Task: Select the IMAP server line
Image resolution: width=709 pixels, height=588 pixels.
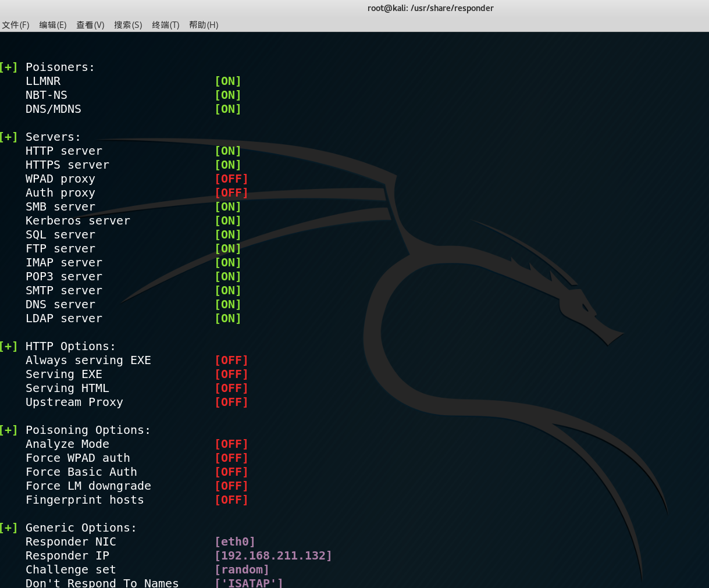Action: 64,263
